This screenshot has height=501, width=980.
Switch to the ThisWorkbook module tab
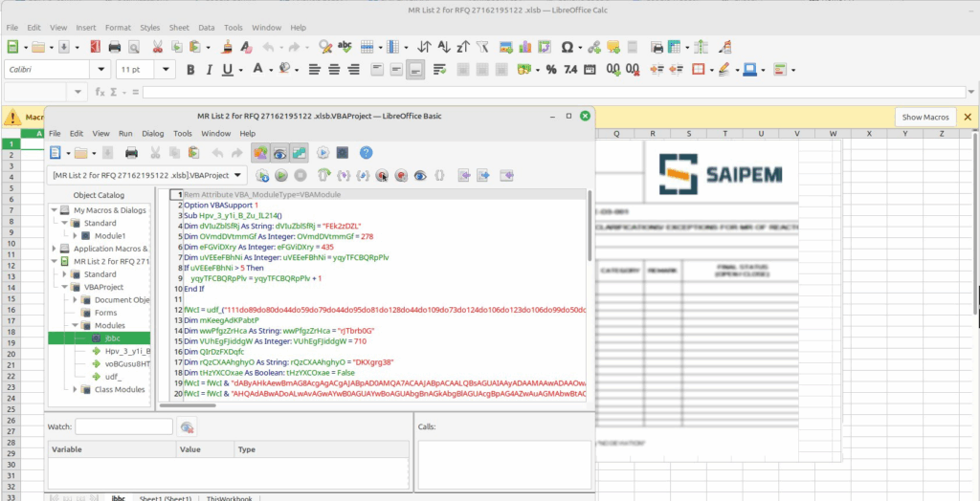coord(229,498)
